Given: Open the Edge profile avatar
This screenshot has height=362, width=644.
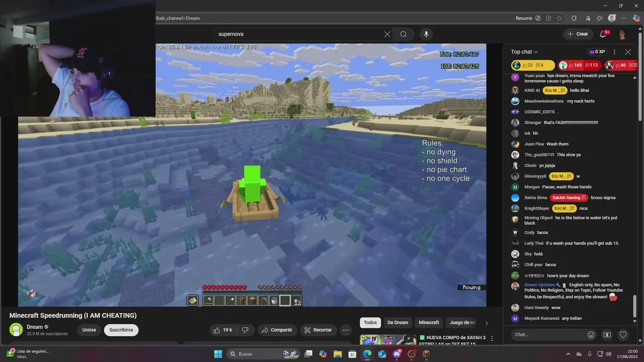Looking at the screenshot, I should click(612, 18).
